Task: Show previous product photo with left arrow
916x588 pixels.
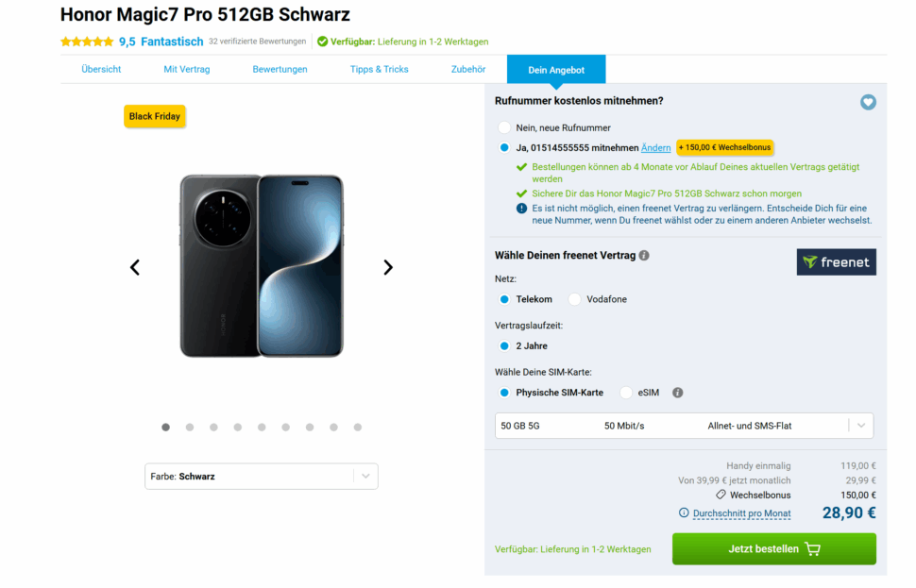Action: (x=135, y=267)
